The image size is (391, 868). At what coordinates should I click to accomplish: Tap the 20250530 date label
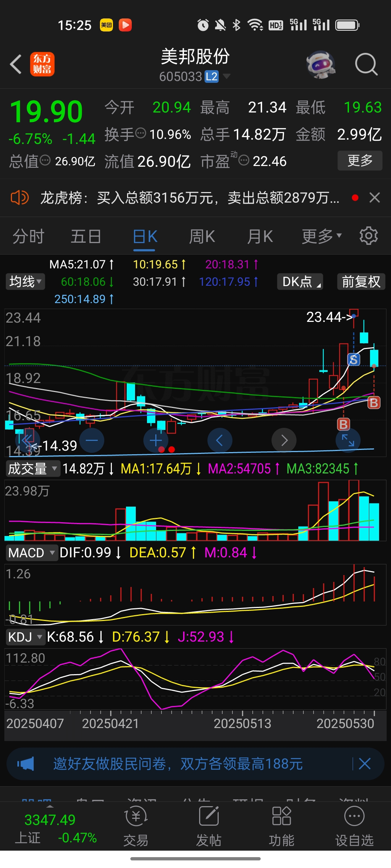[x=345, y=723]
